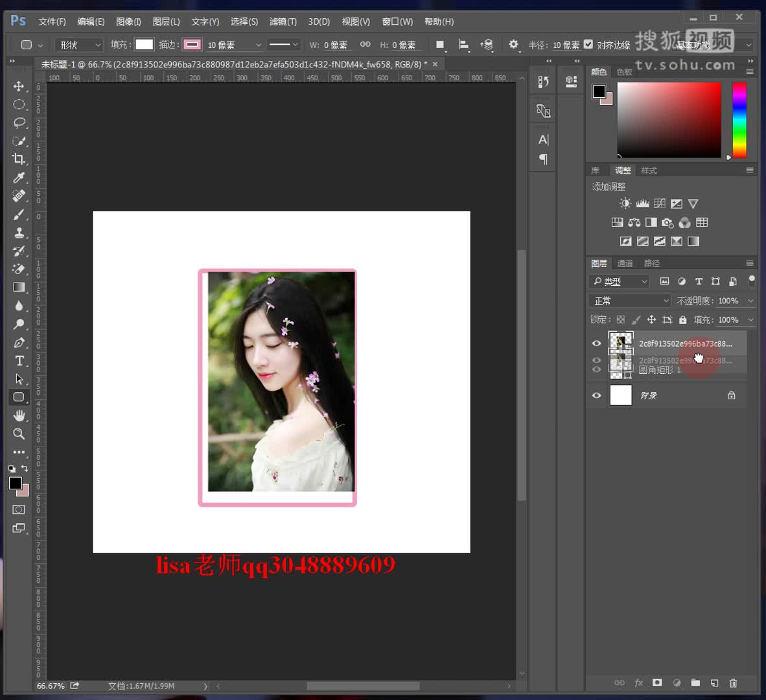Select the Eyedropper tool
Viewport: 766px width, 700px height.
(19, 178)
